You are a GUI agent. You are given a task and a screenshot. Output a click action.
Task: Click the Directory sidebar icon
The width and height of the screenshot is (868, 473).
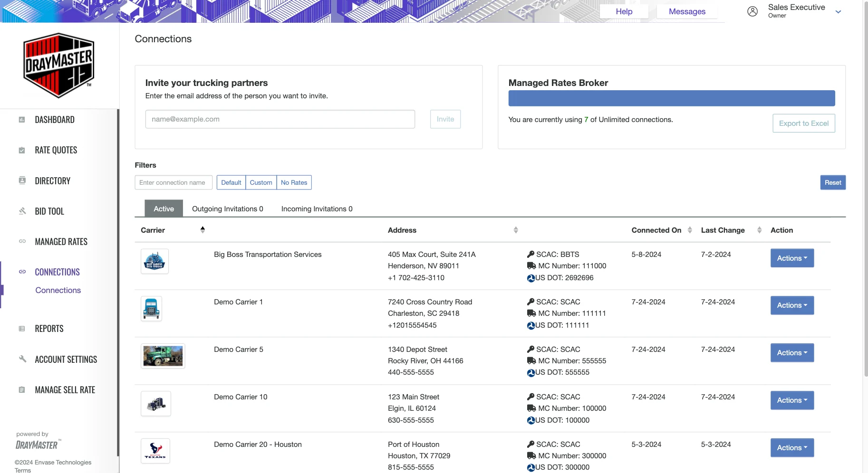tap(22, 180)
